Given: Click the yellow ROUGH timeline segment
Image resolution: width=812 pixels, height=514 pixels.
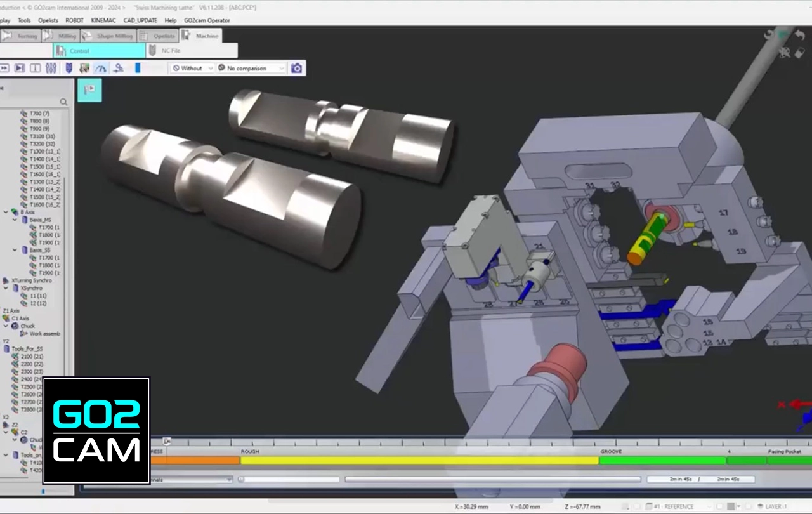Looking at the screenshot, I should pos(419,460).
